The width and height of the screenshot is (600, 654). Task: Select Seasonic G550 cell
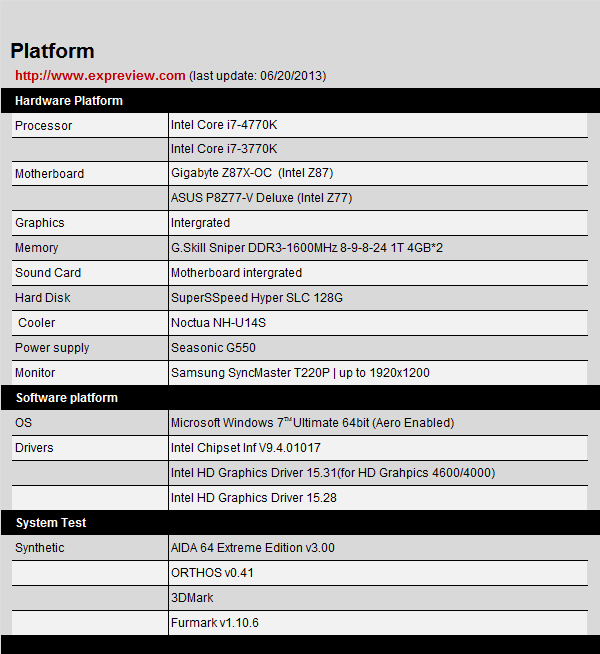[378, 348]
